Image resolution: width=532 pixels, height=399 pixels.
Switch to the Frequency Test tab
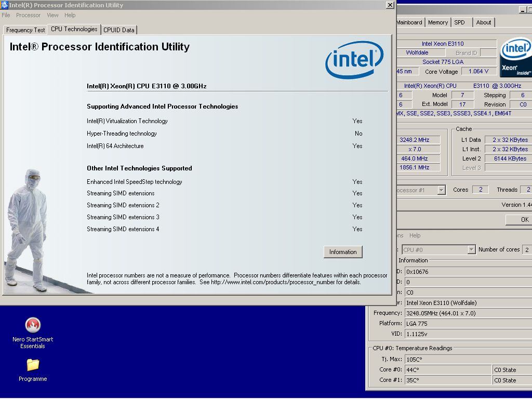click(25, 30)
